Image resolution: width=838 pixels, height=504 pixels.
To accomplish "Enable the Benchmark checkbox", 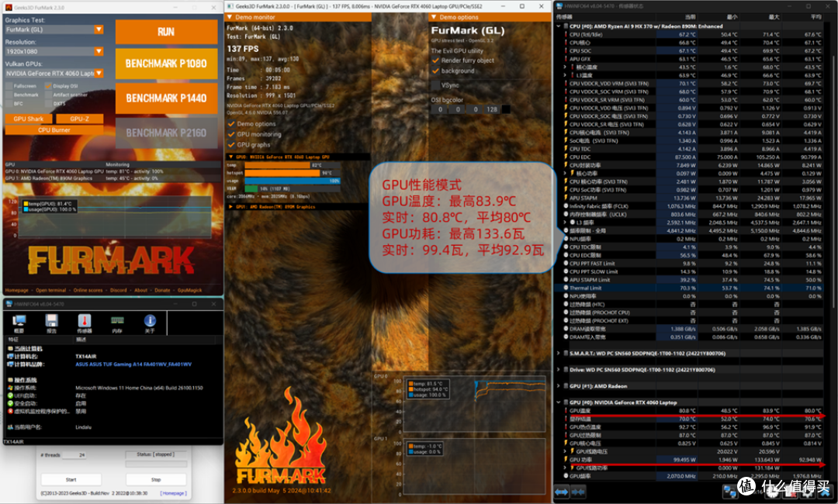I will pos(9,95).
